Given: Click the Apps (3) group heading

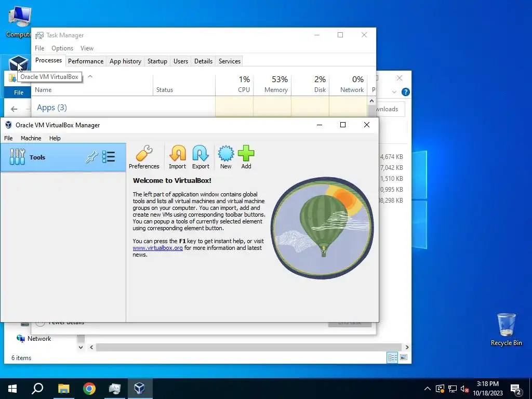Looking at the screenshot, I should tap(52, 108).
